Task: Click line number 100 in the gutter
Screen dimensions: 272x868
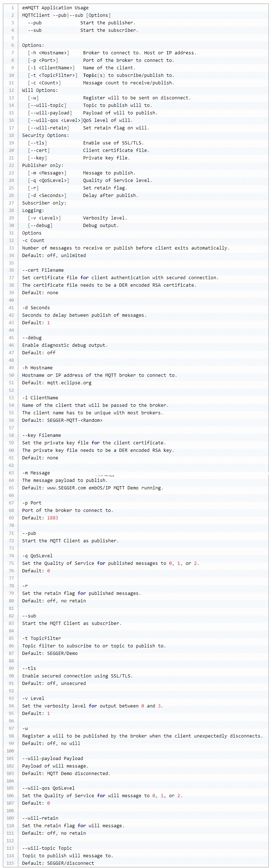Action: click(x=10, y=751)
